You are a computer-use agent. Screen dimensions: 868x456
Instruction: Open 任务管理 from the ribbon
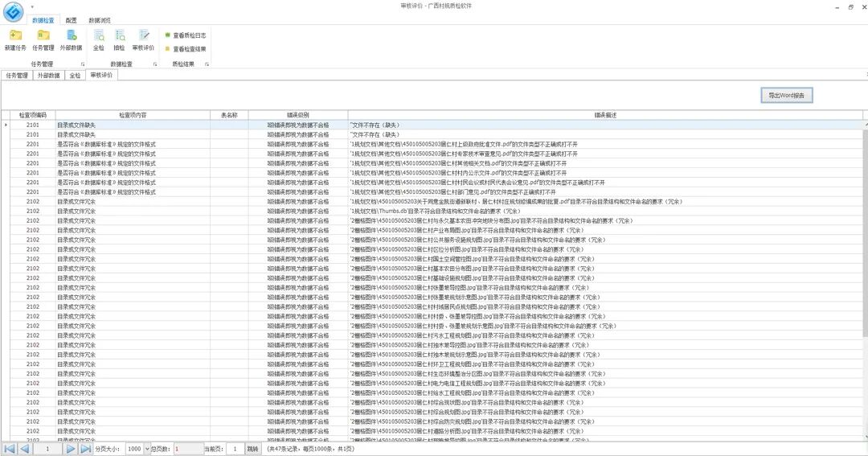[43, 40]
